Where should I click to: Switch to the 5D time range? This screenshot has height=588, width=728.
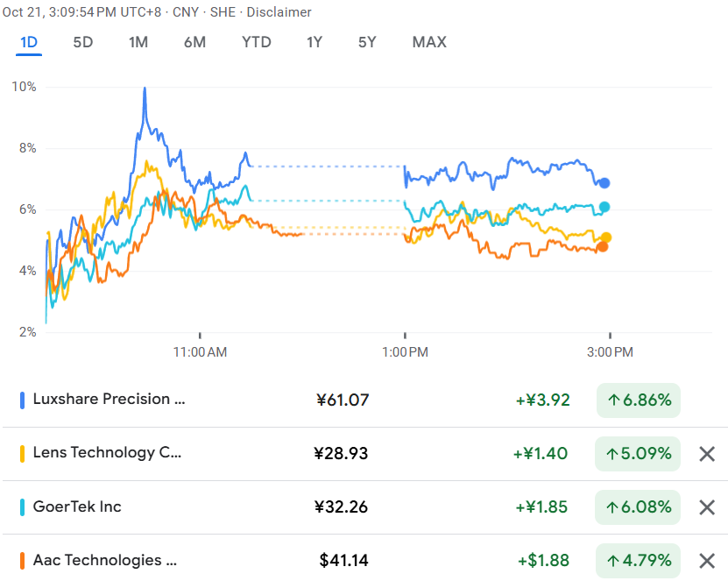tap(82, 42)
